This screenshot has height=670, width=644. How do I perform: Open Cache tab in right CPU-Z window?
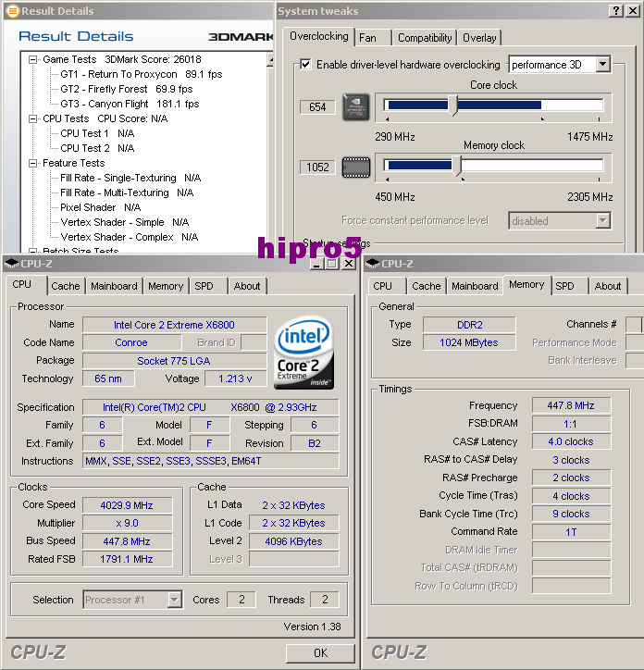(x=426, y=286)
